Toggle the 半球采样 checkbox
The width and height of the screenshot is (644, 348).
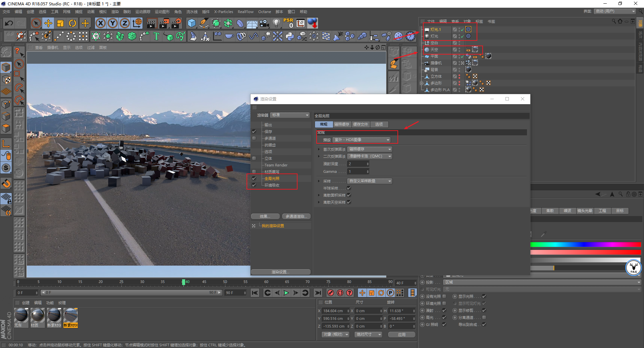349,188
